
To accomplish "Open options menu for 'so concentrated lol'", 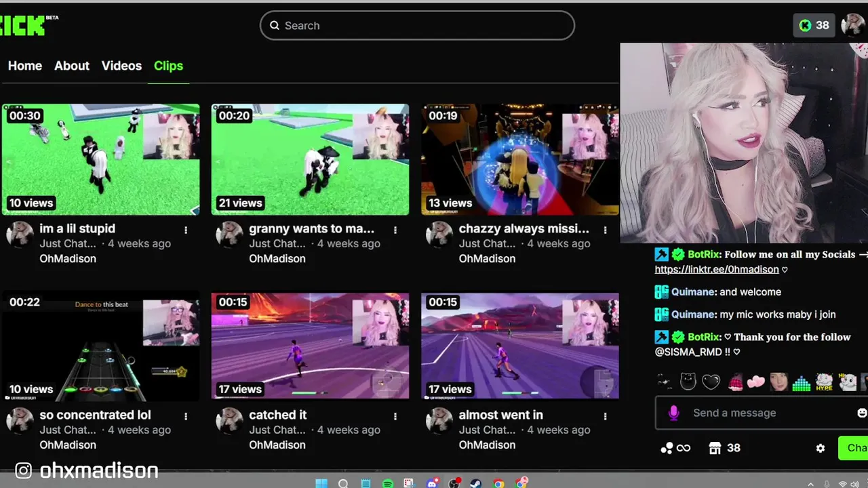I will tap(186, 416).
